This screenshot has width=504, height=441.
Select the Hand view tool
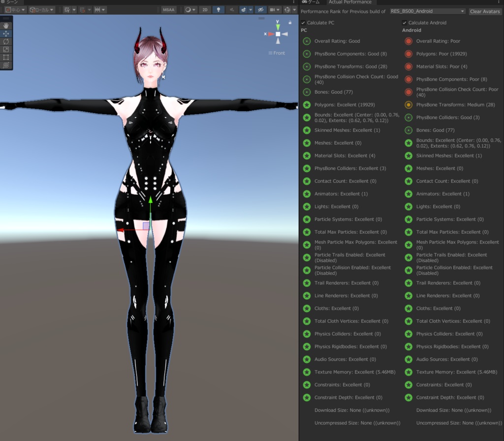click(6, 26)
